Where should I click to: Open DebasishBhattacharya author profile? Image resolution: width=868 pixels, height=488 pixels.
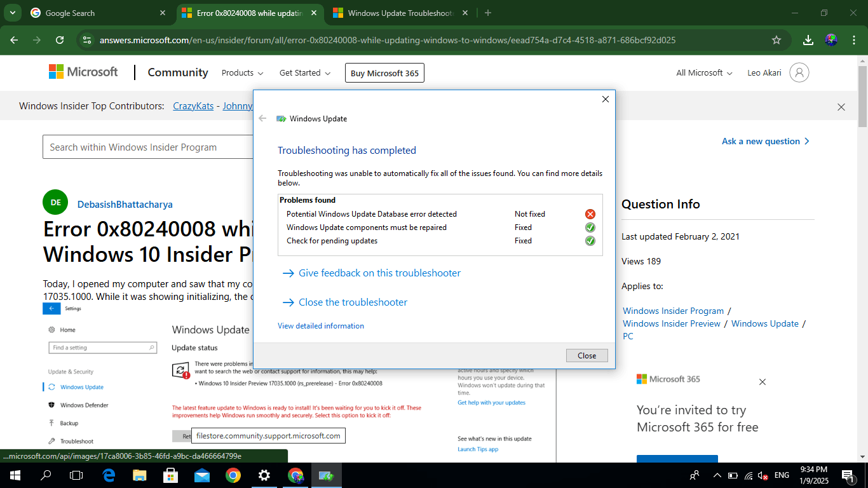point(125,205)
